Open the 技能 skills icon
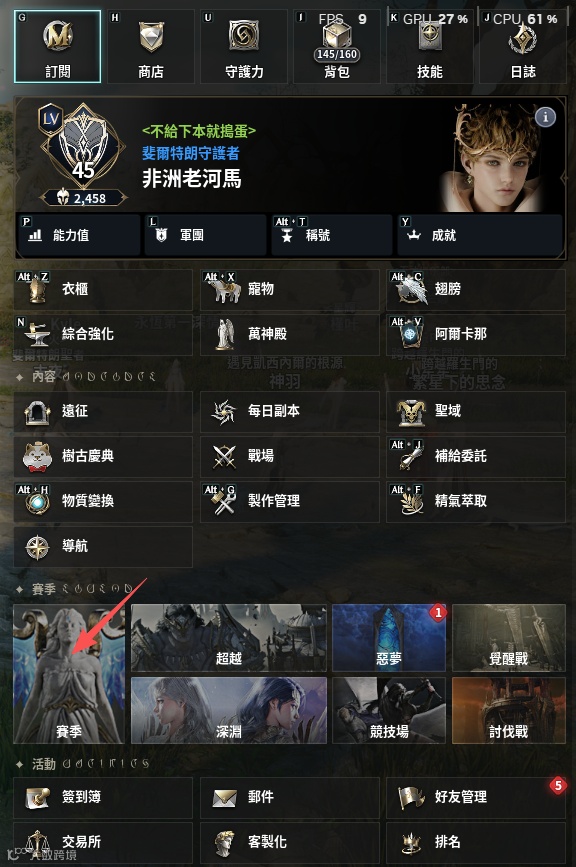The width and height of the screenshot is (576, 867). pyautogui.click(x=430, y=36)
